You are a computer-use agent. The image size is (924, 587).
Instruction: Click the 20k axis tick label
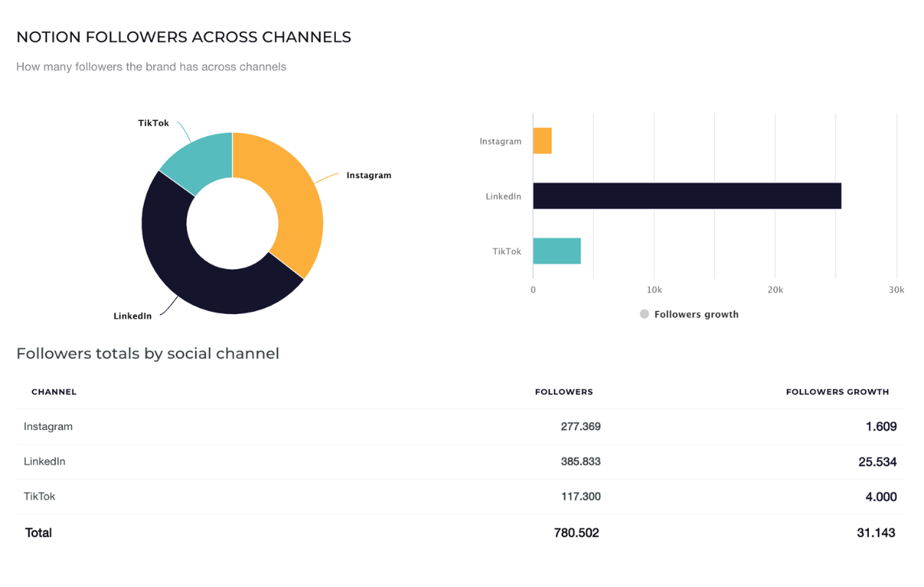tap(776, 290)
